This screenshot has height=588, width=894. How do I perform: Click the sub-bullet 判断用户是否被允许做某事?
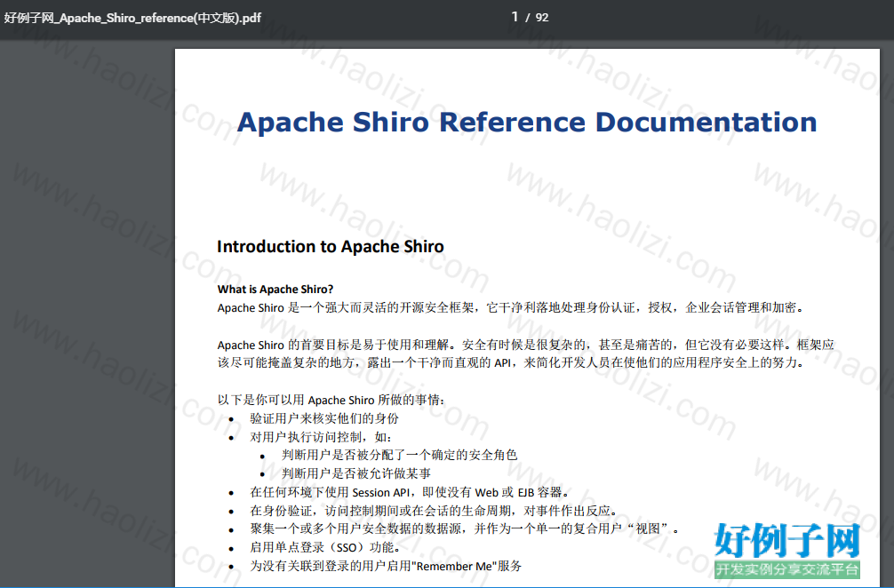point(355,473)
